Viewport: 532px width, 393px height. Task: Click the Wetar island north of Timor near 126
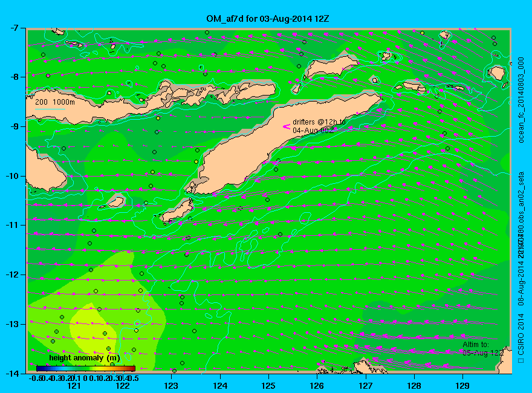coord(331,66)
